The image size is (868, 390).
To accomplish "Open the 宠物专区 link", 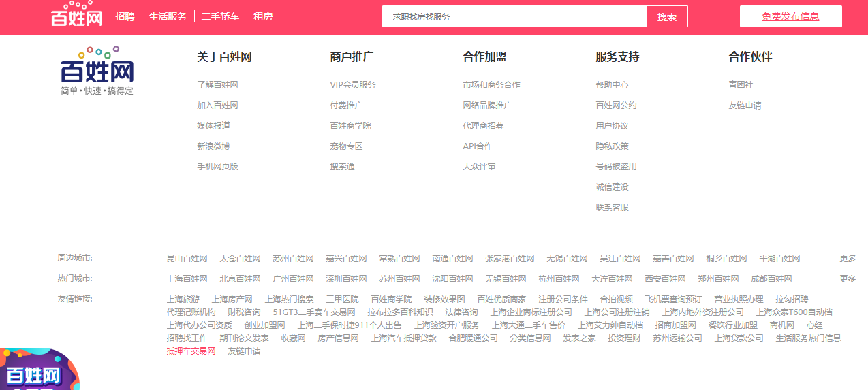I will [x=346, y=146].
